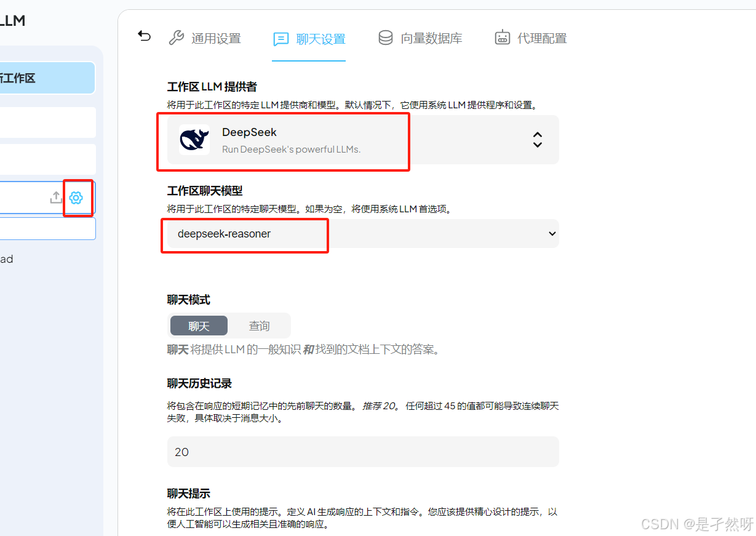Click the chat history value field showing 20
This screenshot has height=536, width=756.
364,452
